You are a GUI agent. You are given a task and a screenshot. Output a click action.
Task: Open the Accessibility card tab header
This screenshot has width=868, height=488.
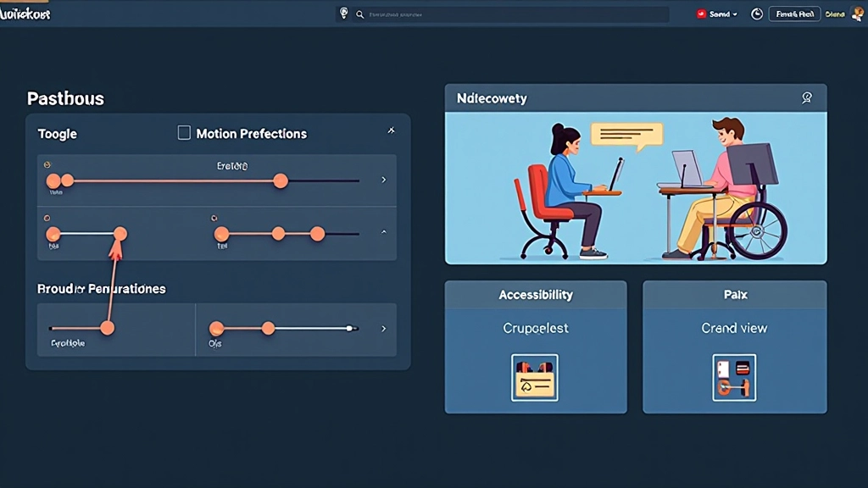coord(535,294)
